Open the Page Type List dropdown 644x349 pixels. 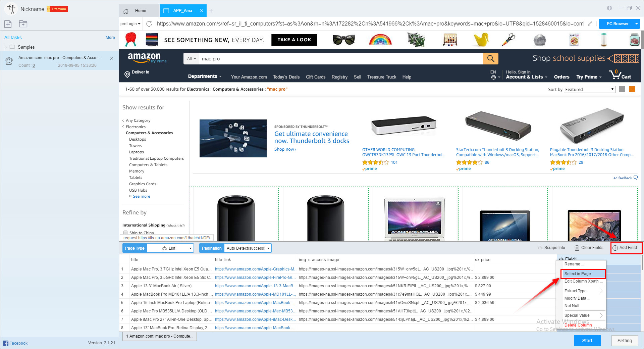(170, 248)
